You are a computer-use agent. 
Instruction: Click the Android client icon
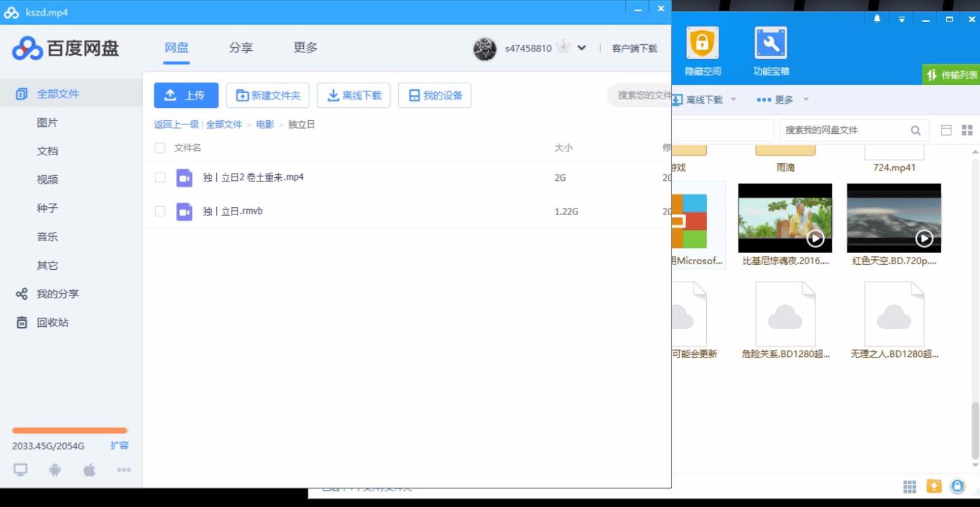click(55, 470)
